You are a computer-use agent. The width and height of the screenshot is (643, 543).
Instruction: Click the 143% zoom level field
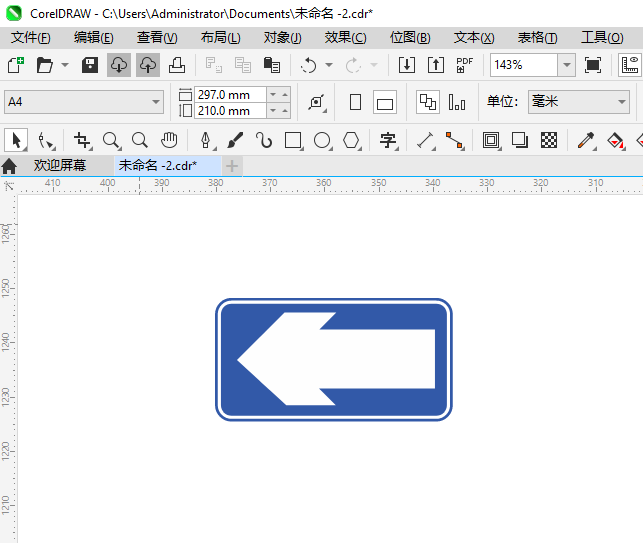pyautogui.click(x=524, y=65)
